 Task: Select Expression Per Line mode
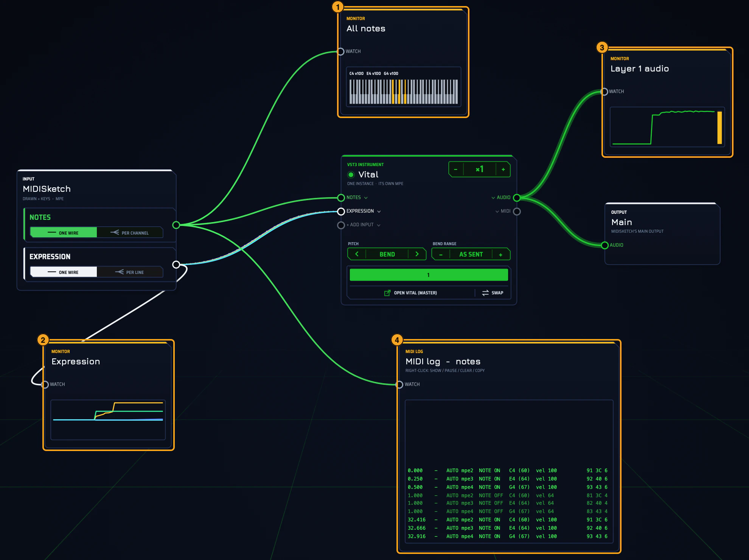[130, 272]
